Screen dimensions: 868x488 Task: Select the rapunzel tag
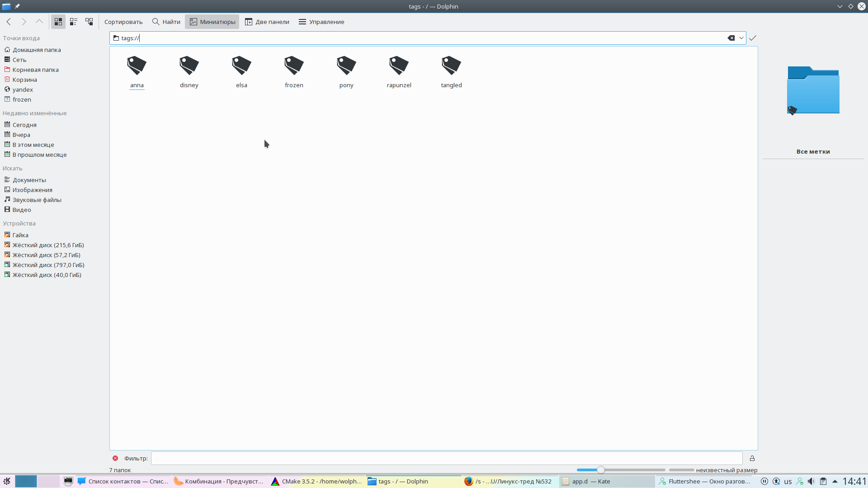399,72
